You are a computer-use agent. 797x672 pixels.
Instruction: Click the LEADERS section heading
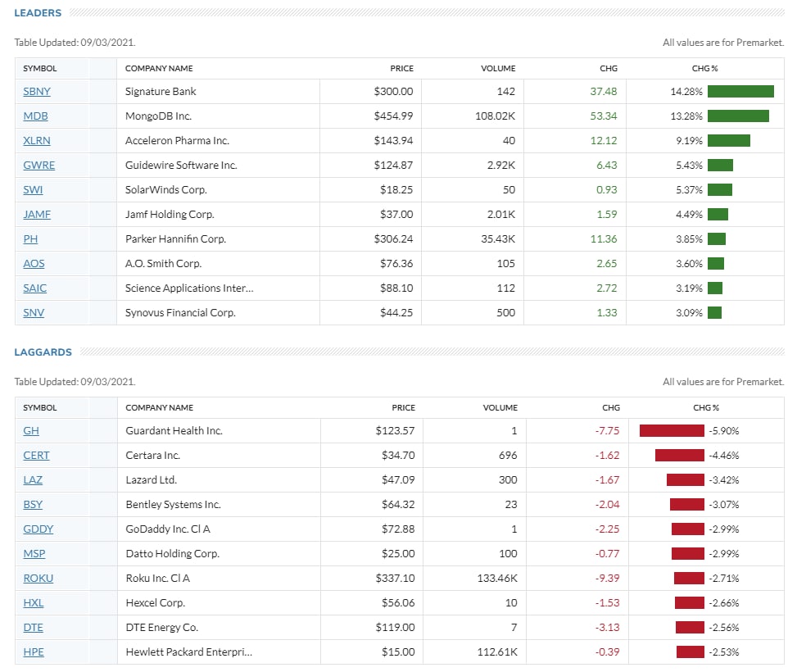tap(38, 13)
